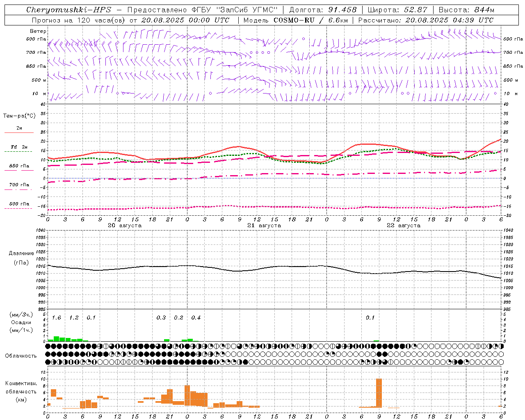
Task: Click the 0.1 precipitation amount on 22 августа
Action: (370, 318)
